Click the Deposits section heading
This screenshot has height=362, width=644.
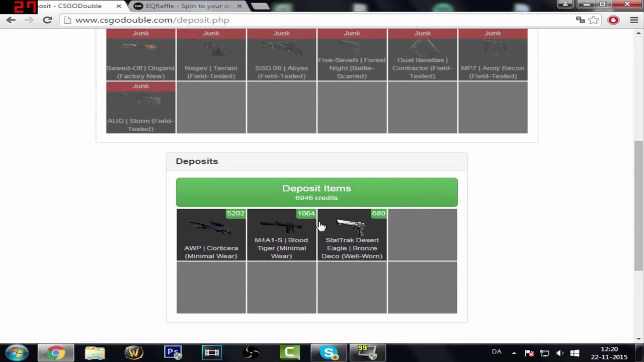click(x=197, y=161)
